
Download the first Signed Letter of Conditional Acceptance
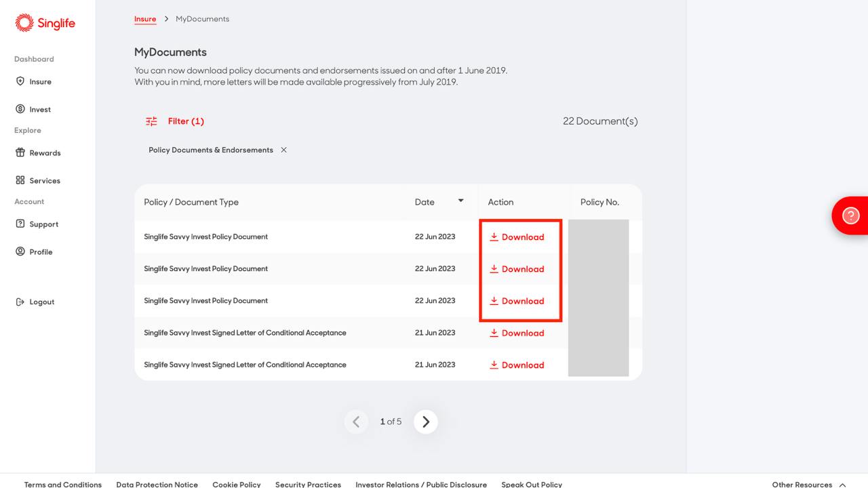[517, 333]
